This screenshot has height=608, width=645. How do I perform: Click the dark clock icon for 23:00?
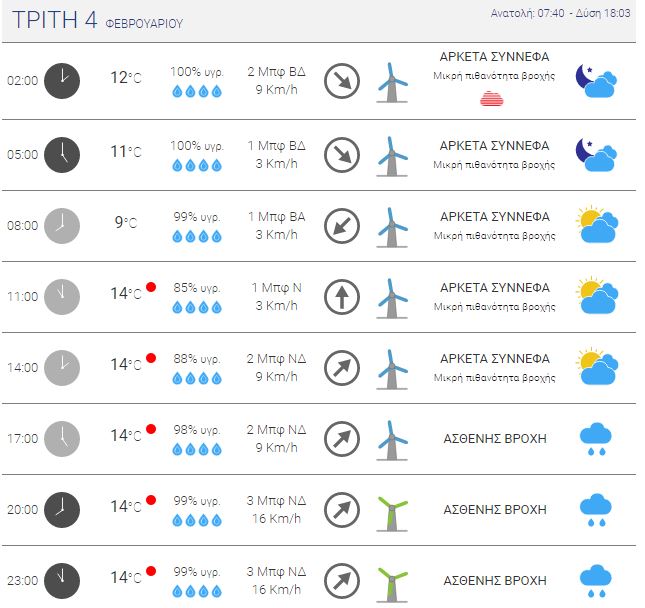[62, 580]
